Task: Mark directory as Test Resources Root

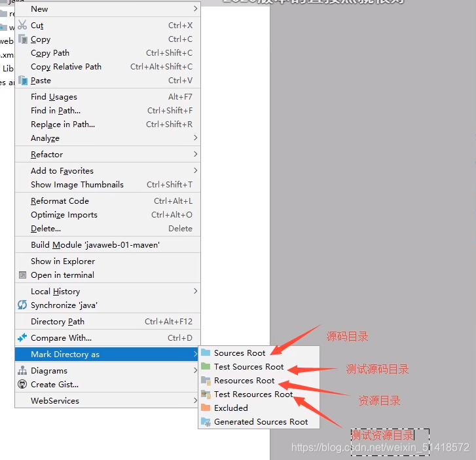Action: click(x=259, y=394)
